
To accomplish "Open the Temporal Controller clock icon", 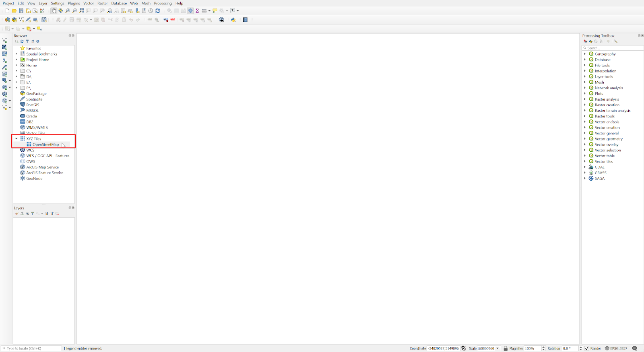I will click(x=151, y=11).
